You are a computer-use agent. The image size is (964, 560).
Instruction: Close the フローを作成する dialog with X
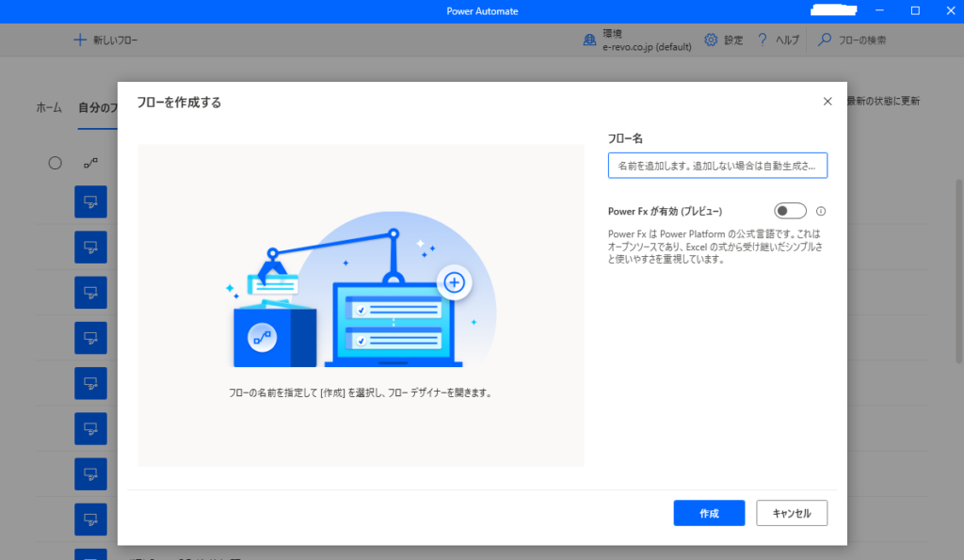(827, 102)
